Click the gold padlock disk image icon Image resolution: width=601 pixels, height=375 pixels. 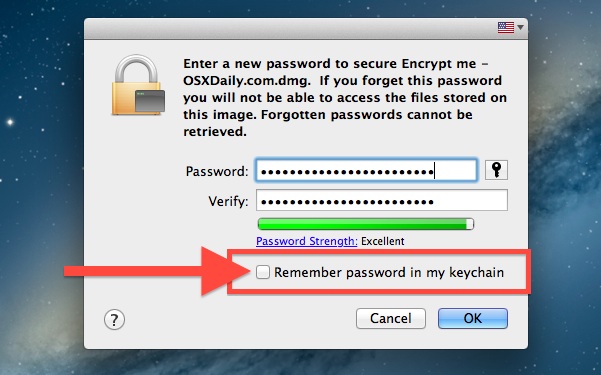[138, 85]
